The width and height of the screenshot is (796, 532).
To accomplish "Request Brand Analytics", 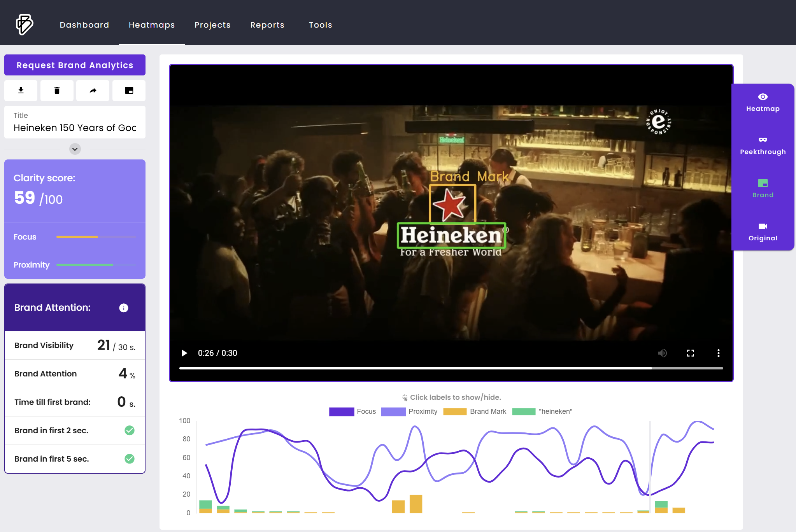I will [x=75, y=65].
